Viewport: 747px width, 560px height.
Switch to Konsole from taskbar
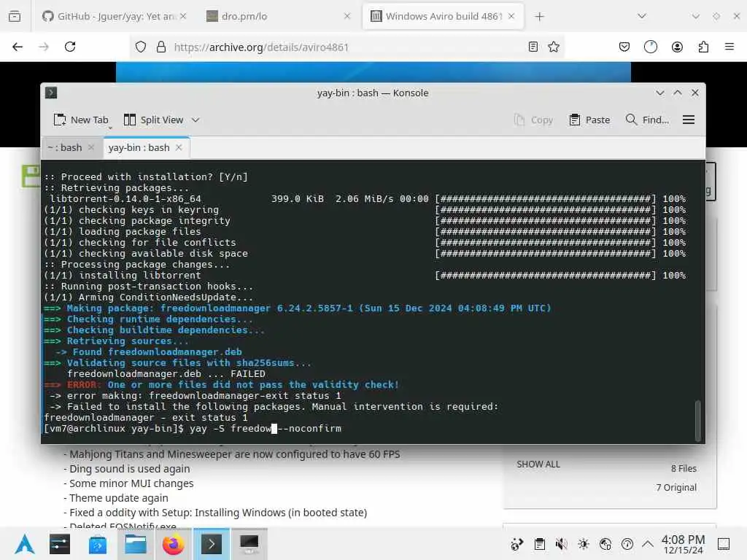[211, 544]
